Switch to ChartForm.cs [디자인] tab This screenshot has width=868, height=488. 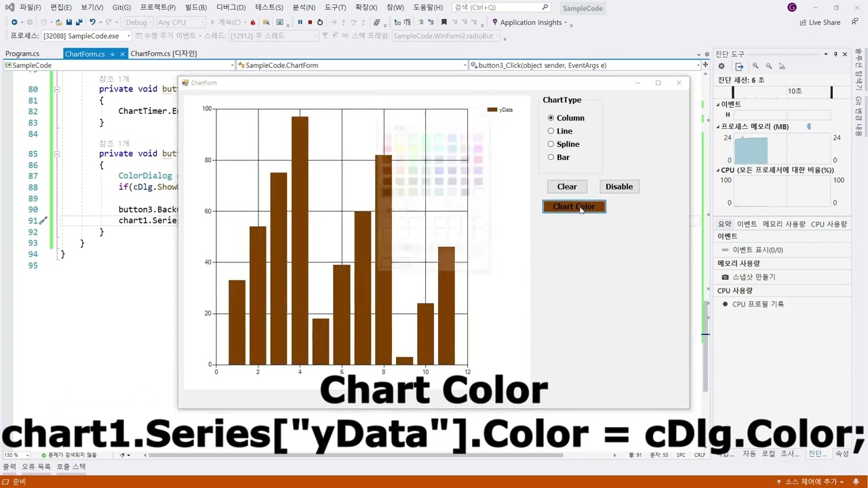tap(163, 54)
